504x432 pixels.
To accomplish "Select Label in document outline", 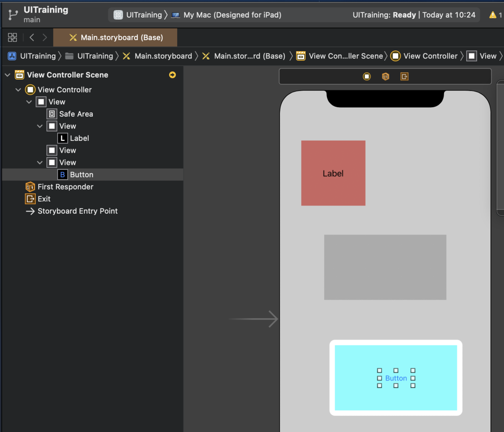I will [92, 138].
